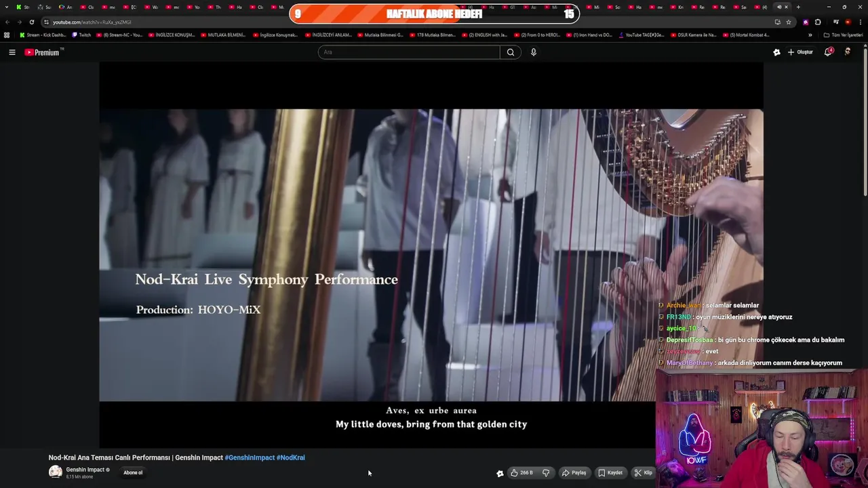The height and width of the screenshot is (488, 868).
Task: Click the streamer webcam overlay
Action: (762, 428)
